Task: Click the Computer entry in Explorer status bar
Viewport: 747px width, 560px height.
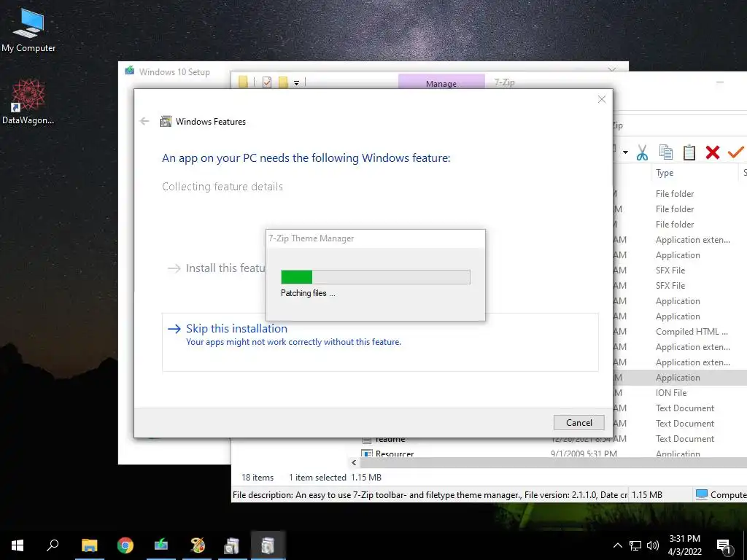Action: click(x=721, y=495)
